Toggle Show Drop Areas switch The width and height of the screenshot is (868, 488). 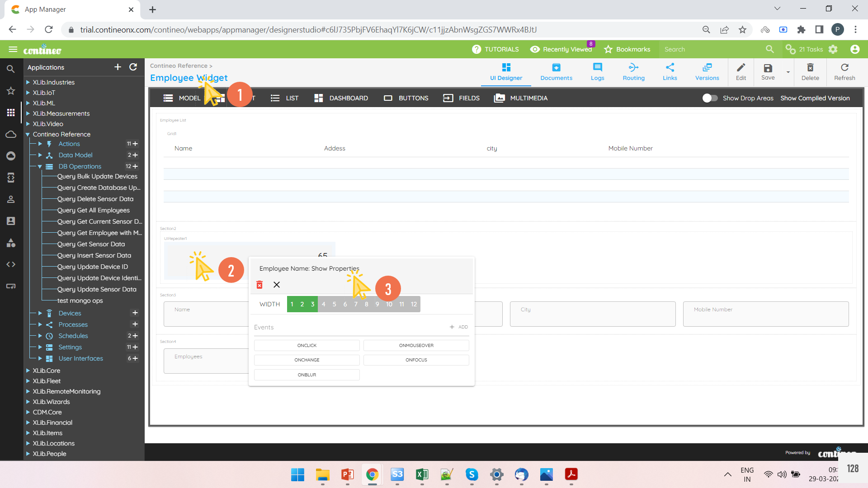click(x=710, y=98)
